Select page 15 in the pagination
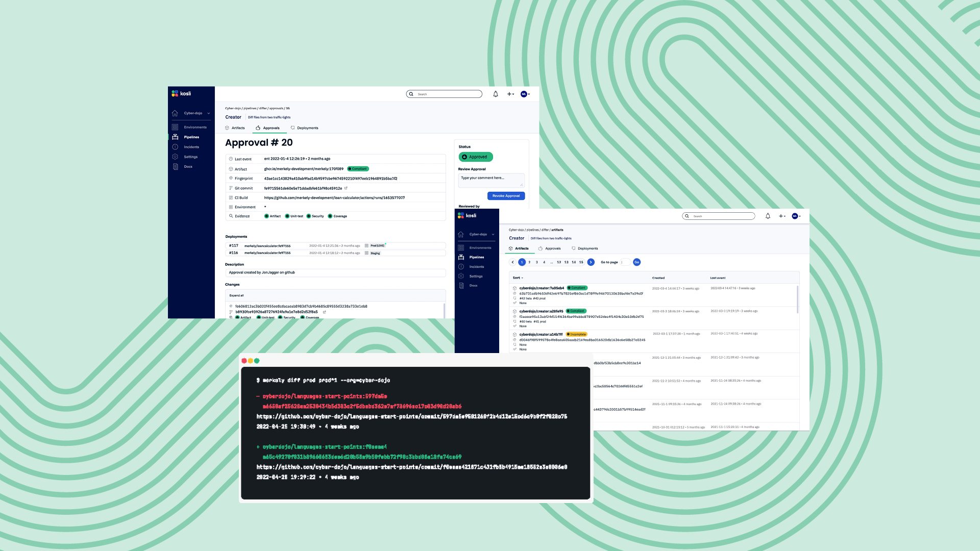The image size is (980, 551). click(x=581, y=262)
